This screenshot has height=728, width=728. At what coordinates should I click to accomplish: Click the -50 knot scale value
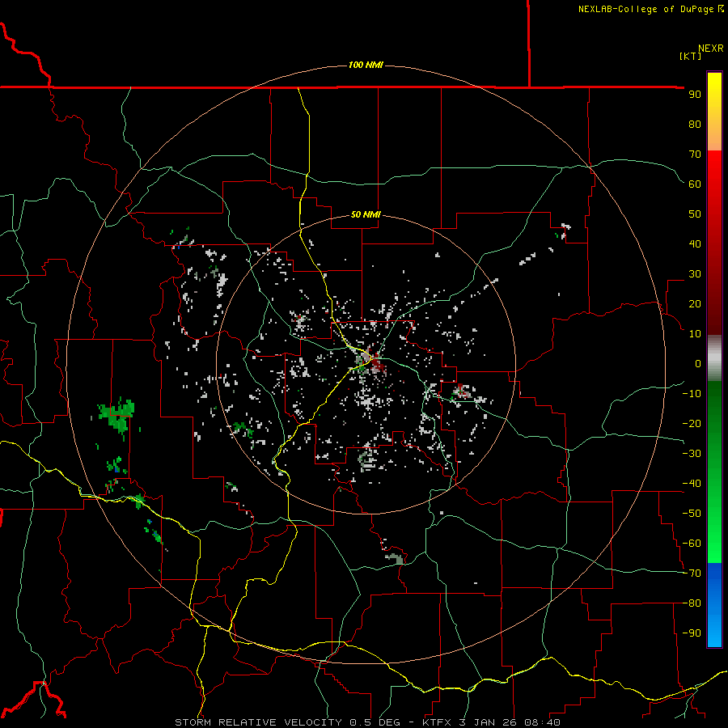[692, 514]
